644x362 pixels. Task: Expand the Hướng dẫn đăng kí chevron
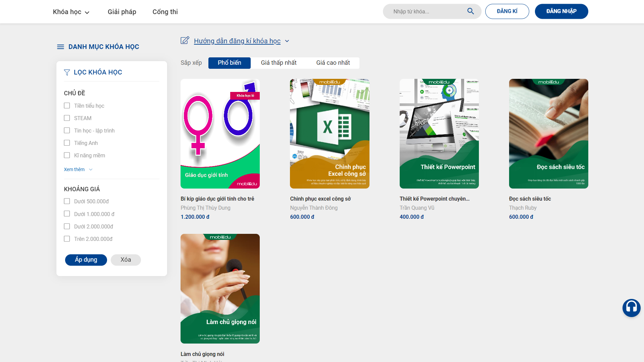(x=287, y=41)
